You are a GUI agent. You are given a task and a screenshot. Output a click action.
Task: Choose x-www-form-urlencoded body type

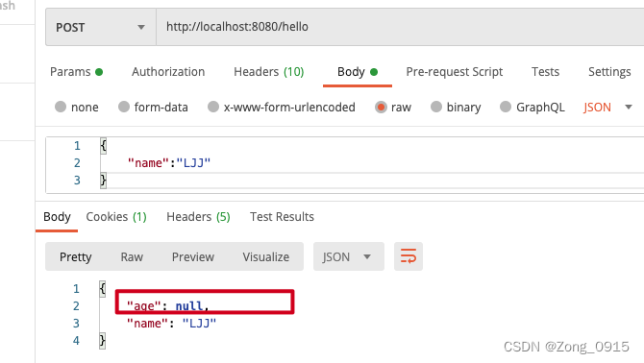(213, 107)
